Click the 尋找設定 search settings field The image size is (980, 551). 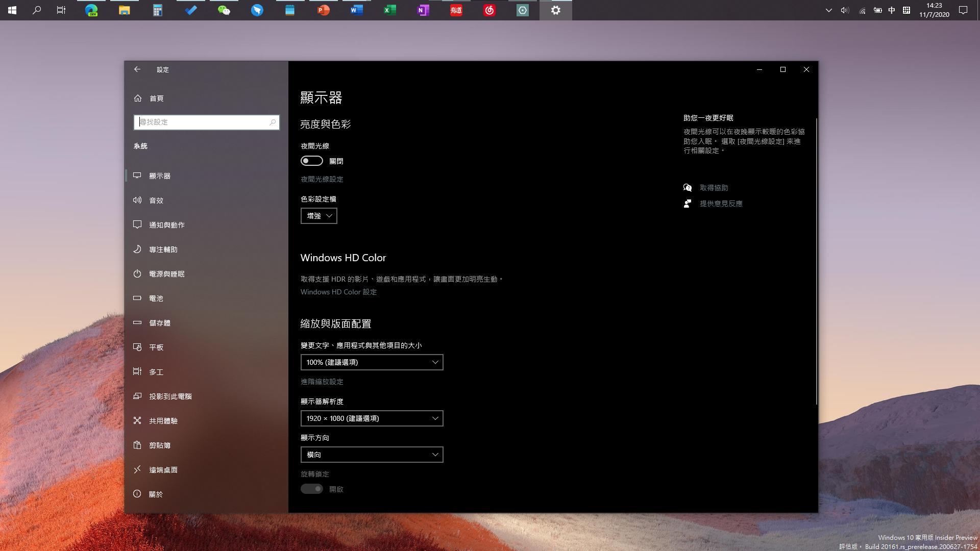click(207, 122)
